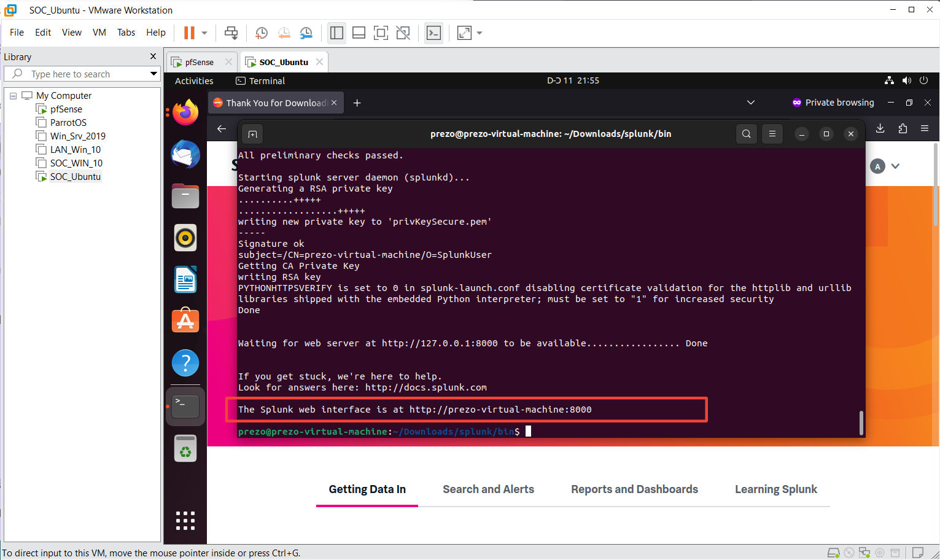Close the pfSense tab
Image resolution: width=940 pixels, height=560 pixels.
pyautogui.click(x=228, y=62)
